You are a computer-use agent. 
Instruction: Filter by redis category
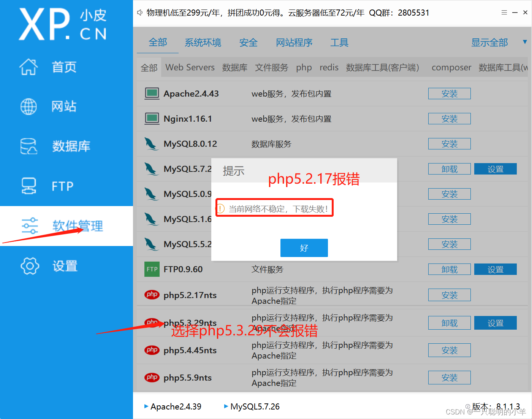point(329,67)
